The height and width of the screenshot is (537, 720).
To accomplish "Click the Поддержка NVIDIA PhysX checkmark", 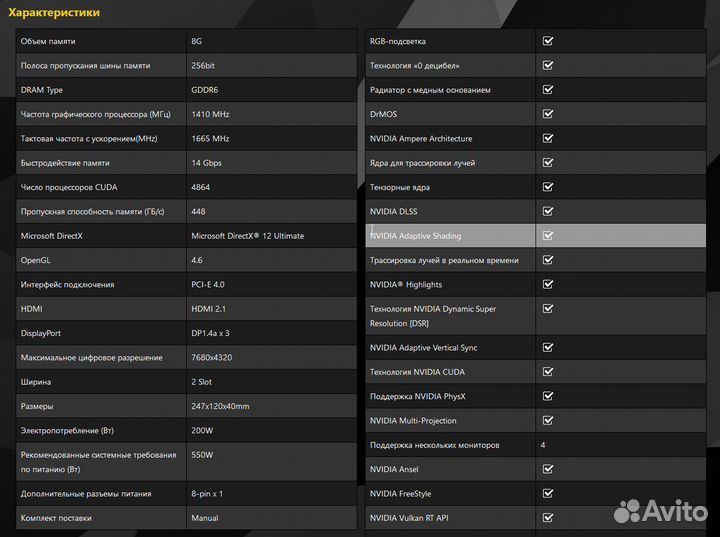I will point(547,396).
